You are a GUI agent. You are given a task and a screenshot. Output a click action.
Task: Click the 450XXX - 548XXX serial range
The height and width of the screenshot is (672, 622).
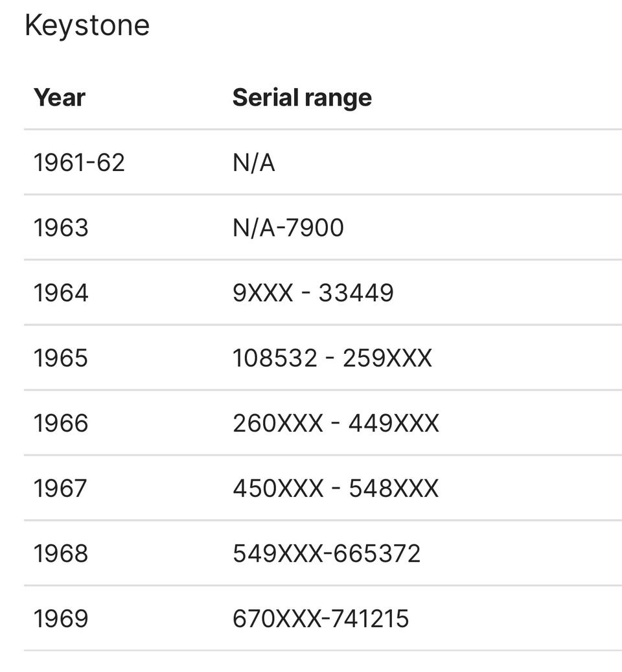coord(336,488)
